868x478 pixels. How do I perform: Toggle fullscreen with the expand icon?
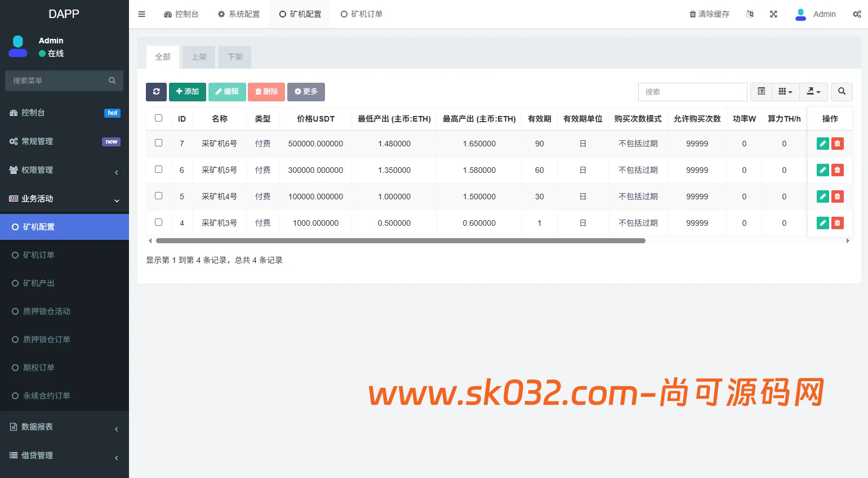(773, 14)
